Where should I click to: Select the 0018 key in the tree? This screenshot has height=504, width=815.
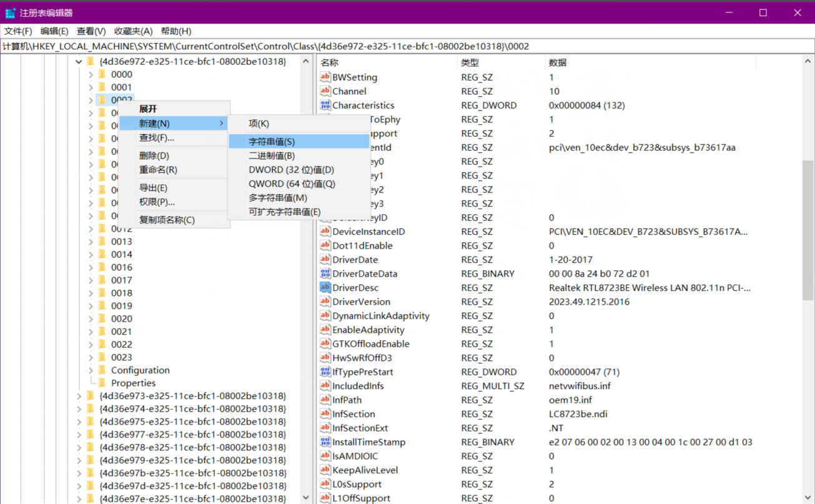pos(122,293)
